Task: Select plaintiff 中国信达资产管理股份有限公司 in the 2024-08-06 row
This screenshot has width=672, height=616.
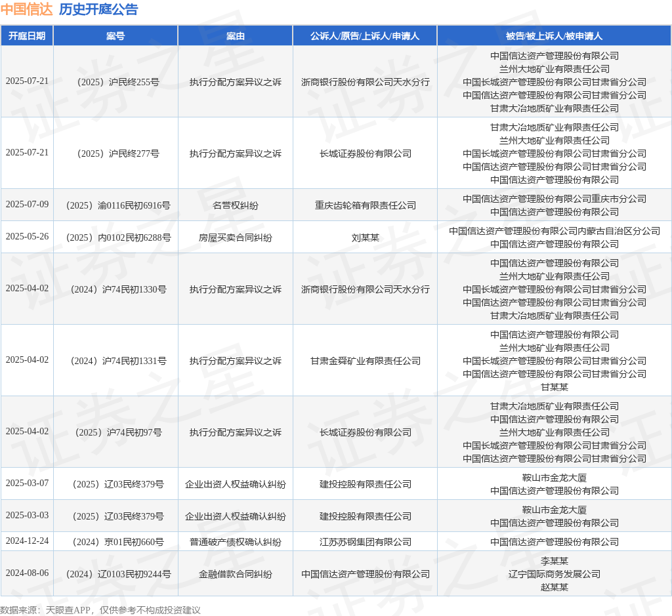Action: pos(365,574)
